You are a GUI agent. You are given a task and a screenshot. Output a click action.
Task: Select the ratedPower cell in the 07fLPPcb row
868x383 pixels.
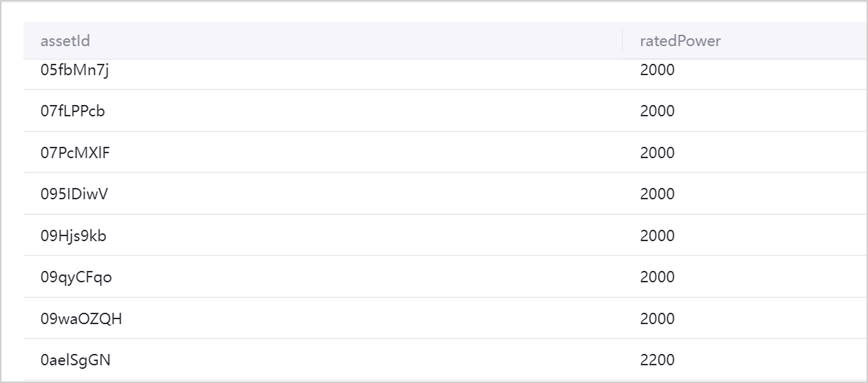657,111
